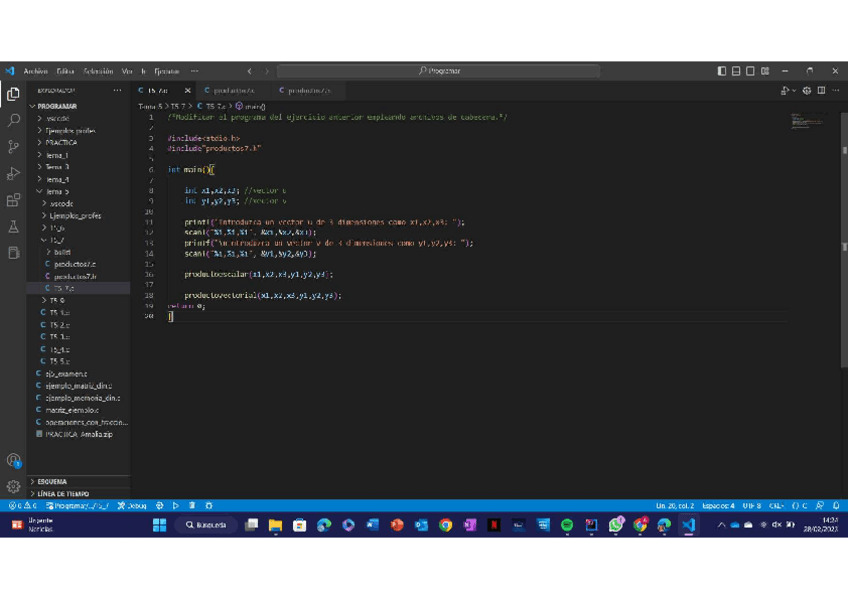The width and height of the screenshot is (848, 599).
Task: Toggle the bottom panel layout button
Action: click(736, 71)
